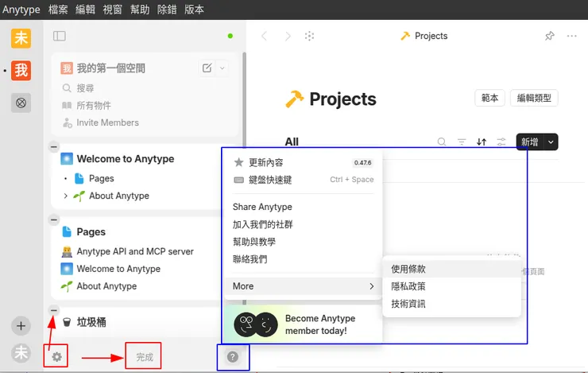Screen dimensions: 588x373
Task: Open the 版本 menu in menu bar
Action: pyautogui.click(x=194, y=10)
